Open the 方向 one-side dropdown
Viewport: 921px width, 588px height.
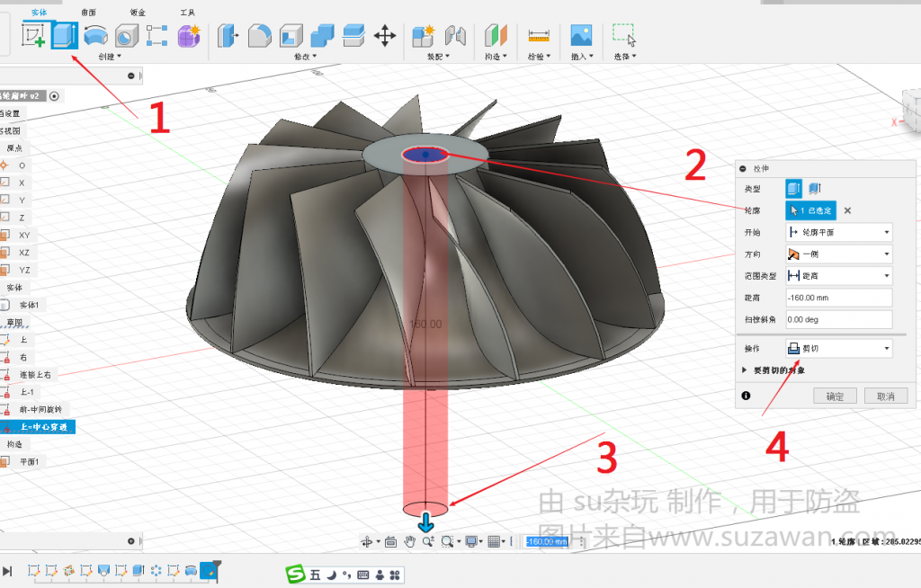pyautogui.click(x=839, y=254)
